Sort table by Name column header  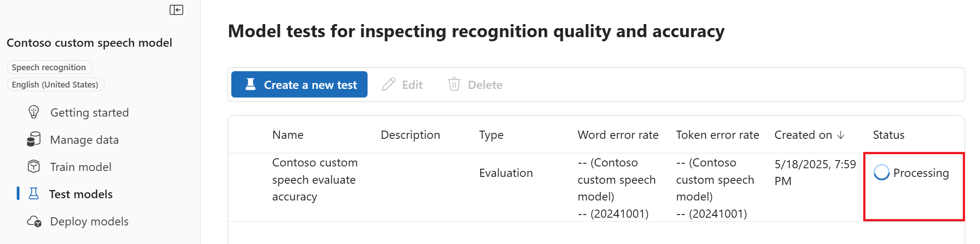click(288, 135)
